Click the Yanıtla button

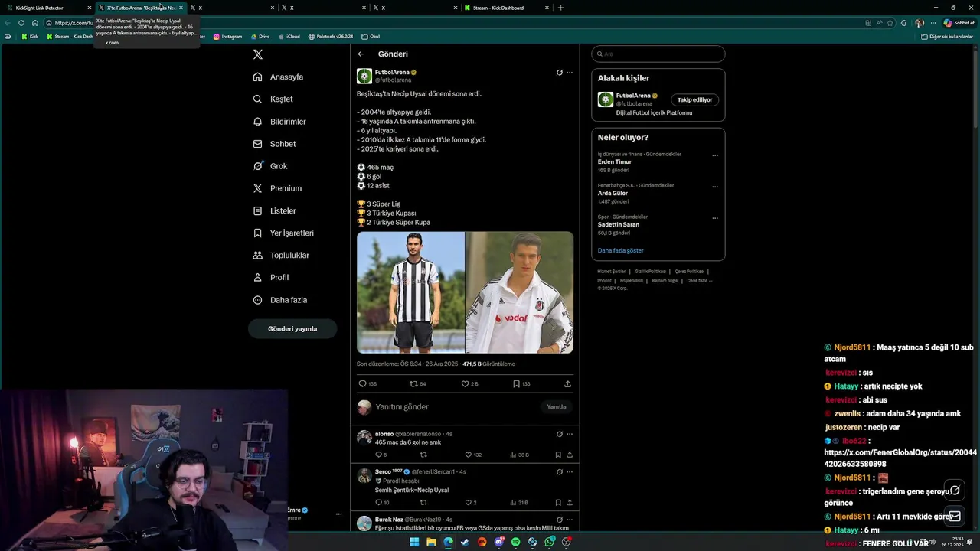(557, 407)
